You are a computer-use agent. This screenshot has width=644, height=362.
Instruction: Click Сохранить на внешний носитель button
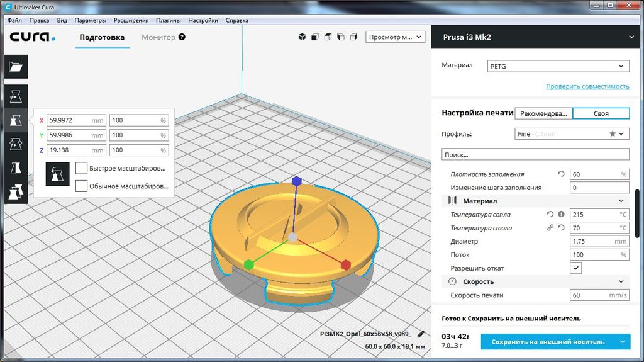pos(548,342)
